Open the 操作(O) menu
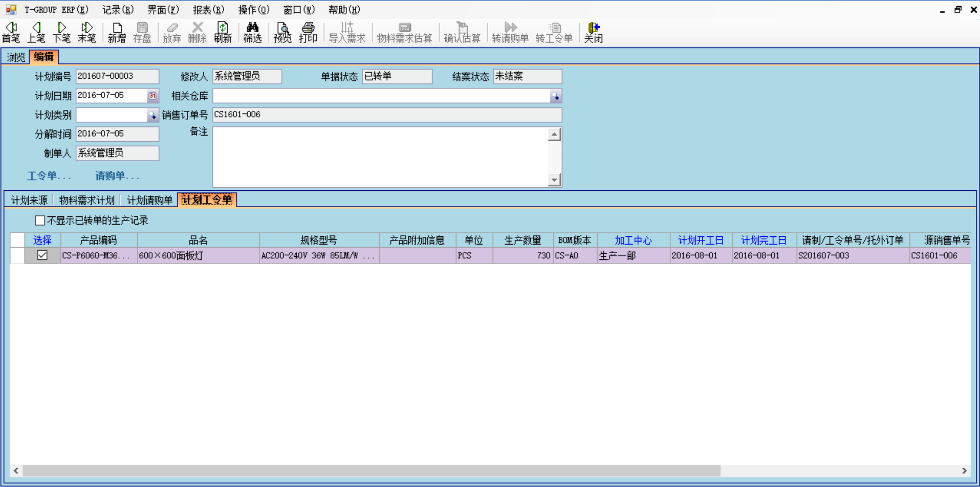980x487 pixels. tap(254, 10)
